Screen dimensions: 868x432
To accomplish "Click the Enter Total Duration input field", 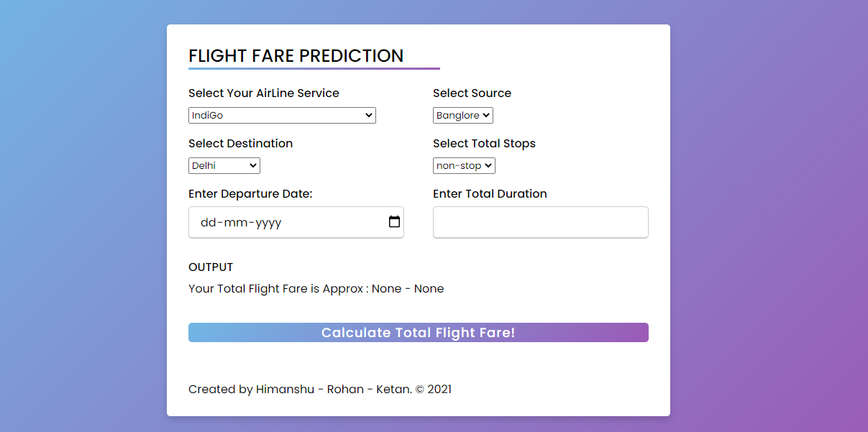I will coord(540,222).
